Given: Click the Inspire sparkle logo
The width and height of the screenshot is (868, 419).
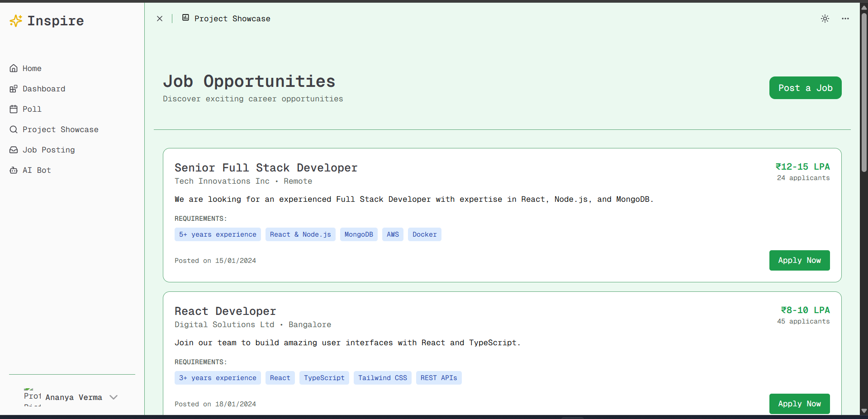Looking at the screenshot, I should coord(15,20).
